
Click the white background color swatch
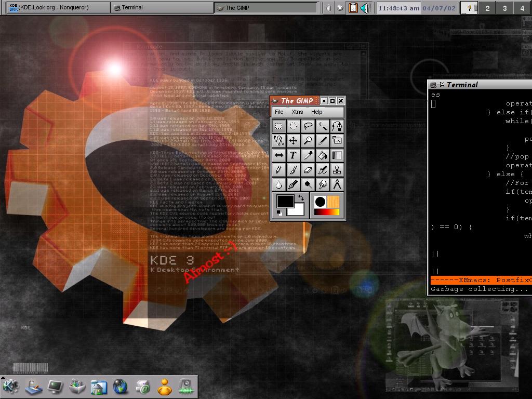(298, 210)
